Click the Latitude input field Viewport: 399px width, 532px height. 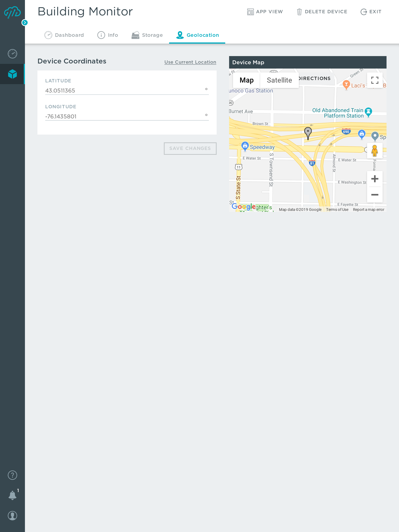124,90
